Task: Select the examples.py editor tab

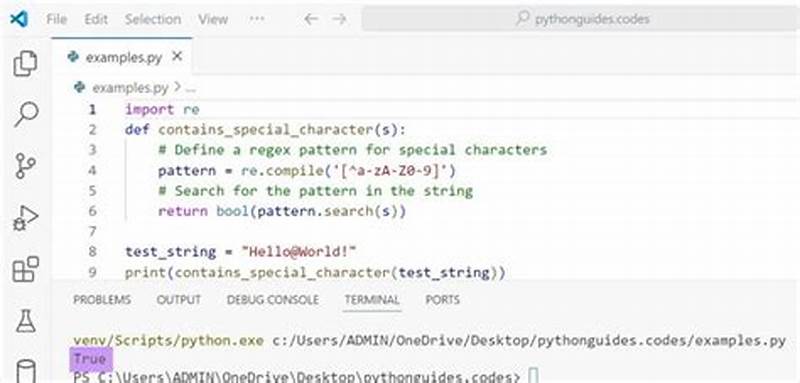Action: (x=122, y=57)
